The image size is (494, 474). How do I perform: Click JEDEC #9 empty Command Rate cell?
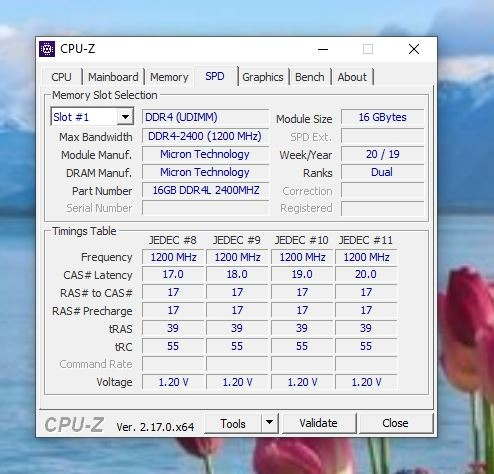[x=237, y=364]
